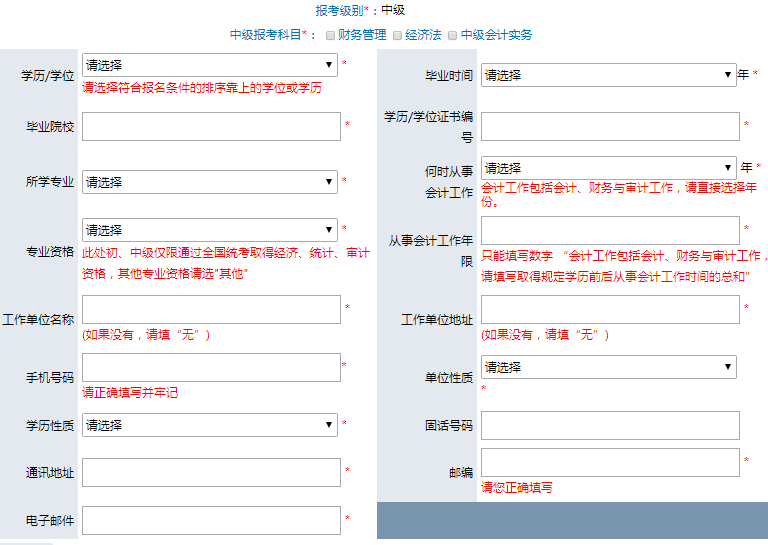This screenshot has width=768, height=545.
Task: Open the 所学专业 dropdown list
Action: (x=210, y=182)
